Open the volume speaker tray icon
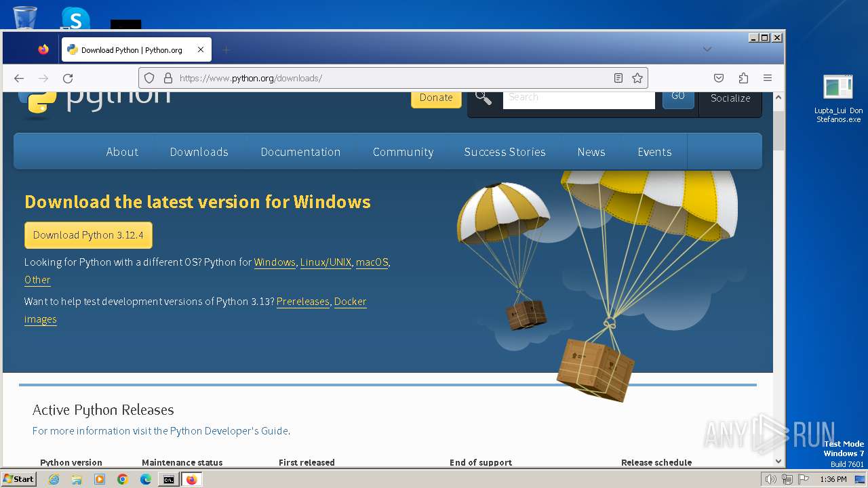 click(x=771, y=479)
